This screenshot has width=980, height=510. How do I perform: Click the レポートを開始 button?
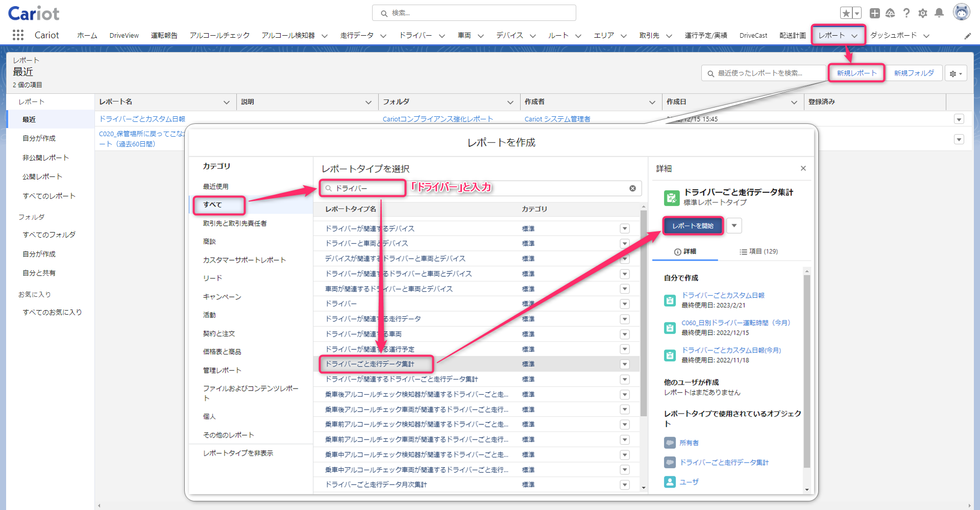pyautogui.click(x=693, y=226)
